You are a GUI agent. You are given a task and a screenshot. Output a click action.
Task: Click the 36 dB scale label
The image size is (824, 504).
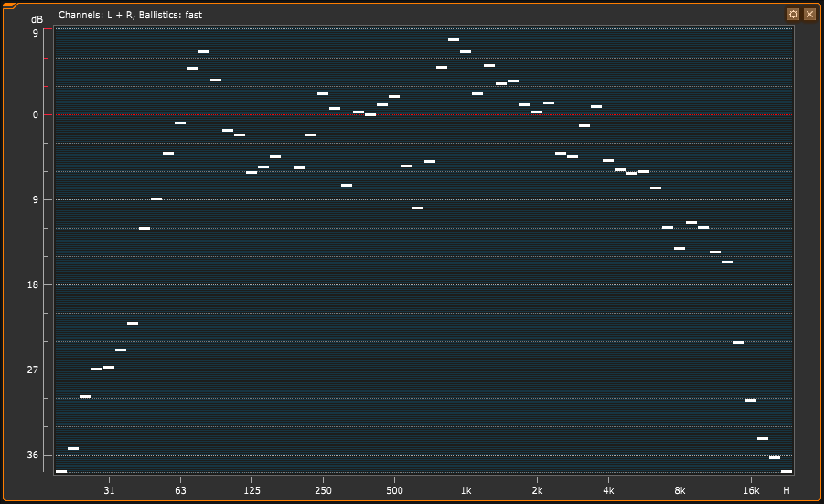tap(34, 456)
